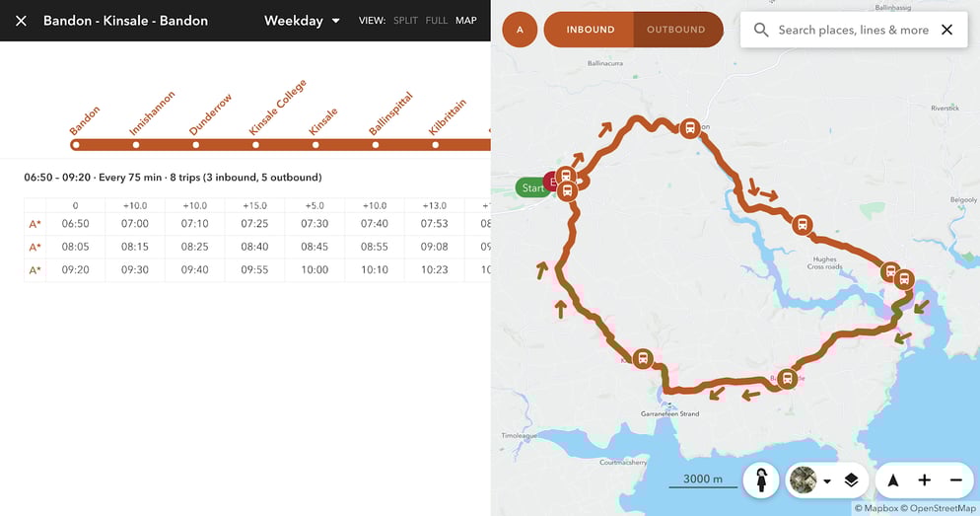Click the Kinsale College stop on route line
Viewport: 980px width, 516px height.
pos(255,145)
